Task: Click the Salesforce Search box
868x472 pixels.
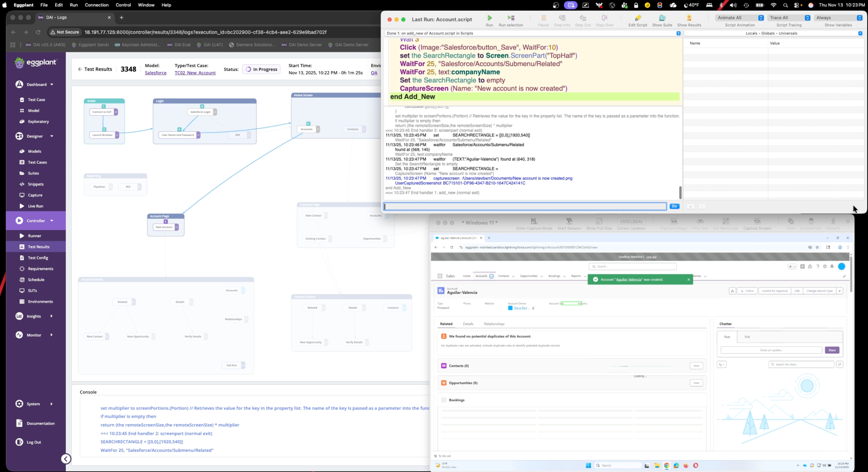Action: click(x=632, y=267)
